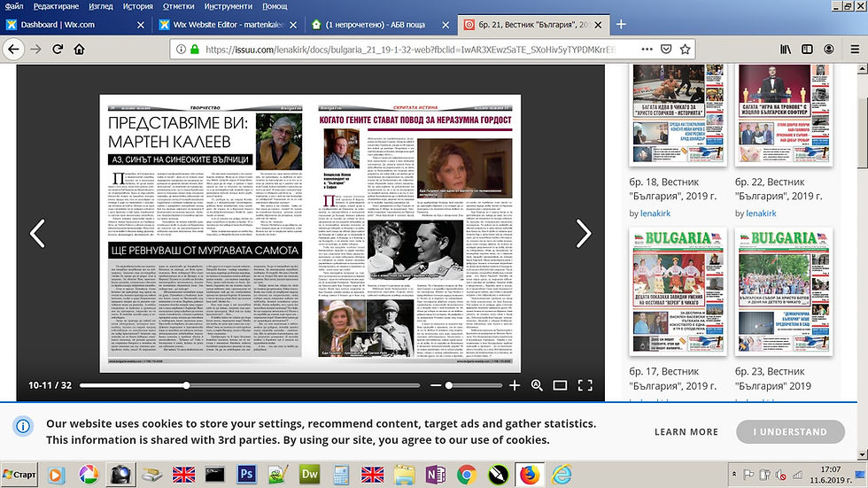Go to next spread in Issuu reader
This screenshot has width=868, height=488.
coord(584,234)
